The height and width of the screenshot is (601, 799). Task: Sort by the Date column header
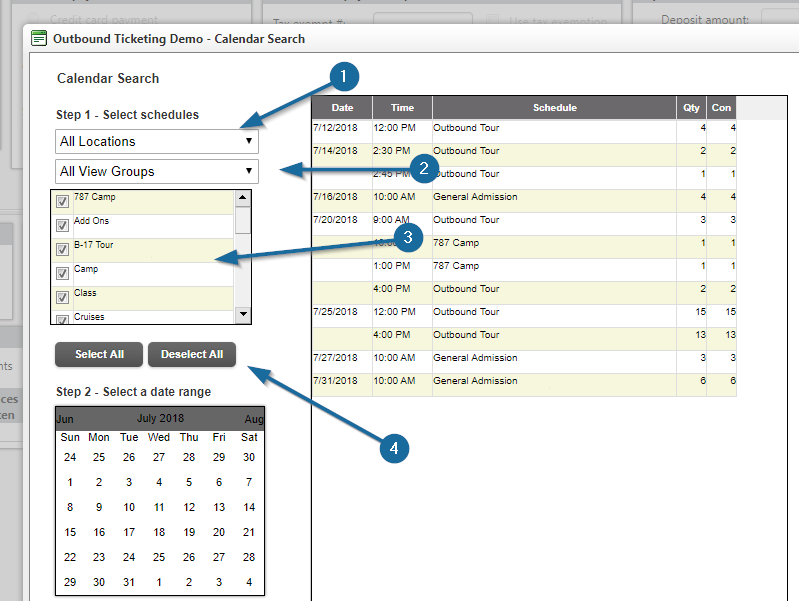342,108
